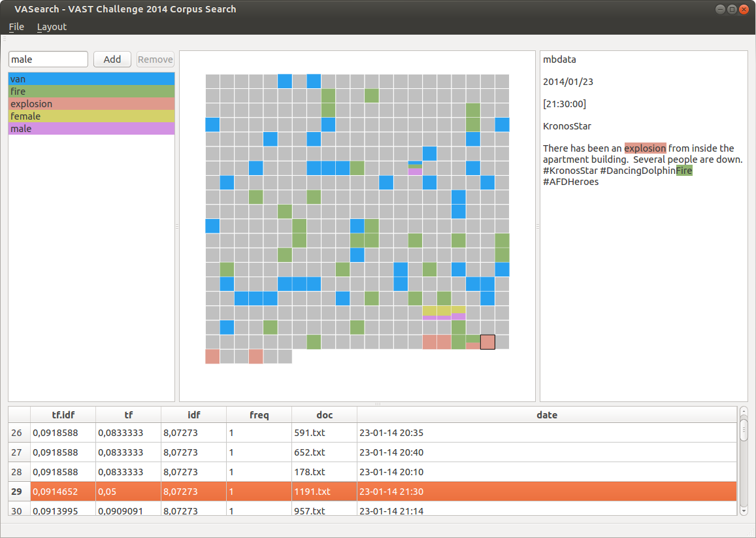Select row header 29
The height and width of the screenshot is (538, 756).
click(x=20, y=492)
